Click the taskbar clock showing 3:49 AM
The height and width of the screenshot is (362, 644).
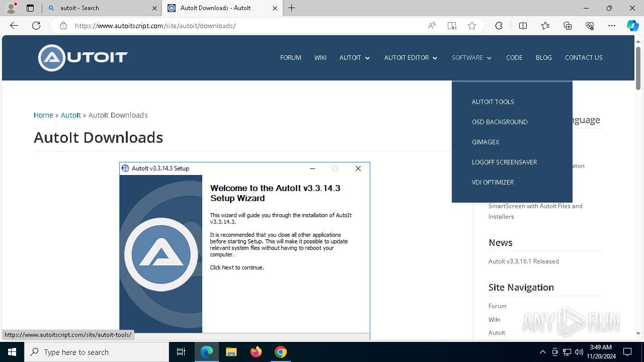(601, 352)
